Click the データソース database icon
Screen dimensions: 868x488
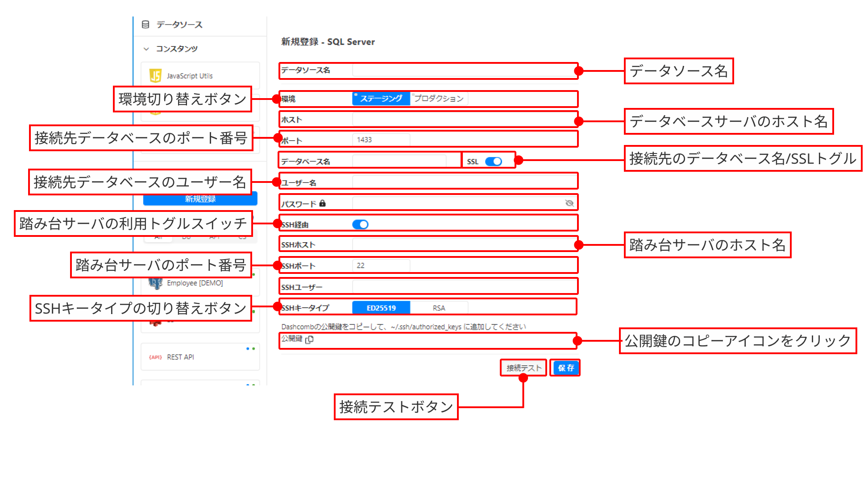[145, 25]
